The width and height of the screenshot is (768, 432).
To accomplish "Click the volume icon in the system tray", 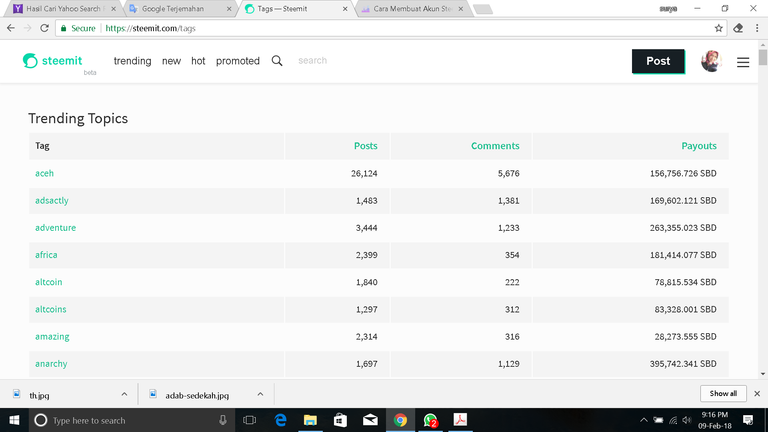I will click(x=687, y=420).
